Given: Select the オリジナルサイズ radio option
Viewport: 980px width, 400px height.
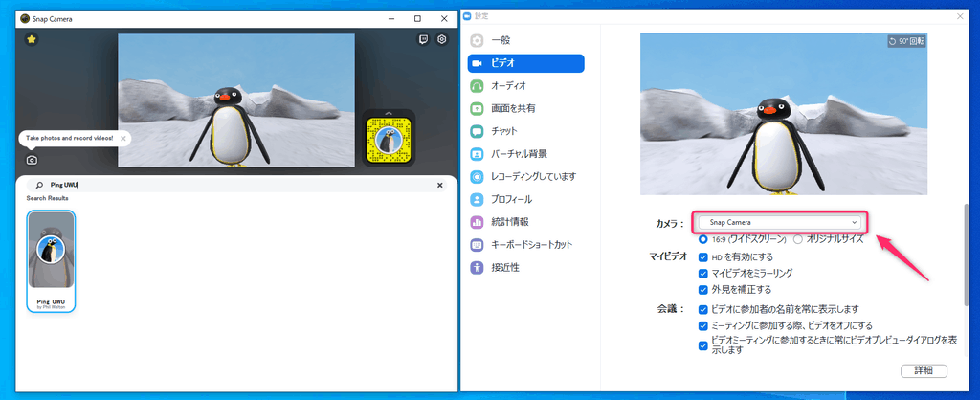Looking at the screenshot, I should (x=798, y=239).
